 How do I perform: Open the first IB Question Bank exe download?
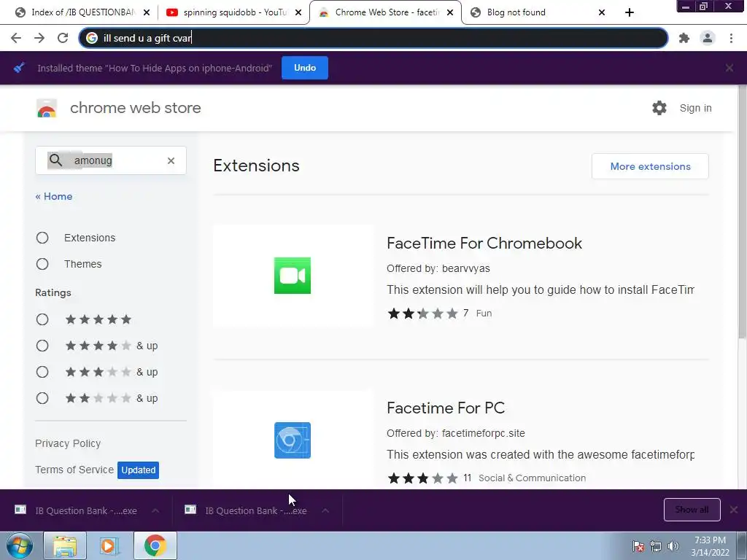click(x=86, y=510)
